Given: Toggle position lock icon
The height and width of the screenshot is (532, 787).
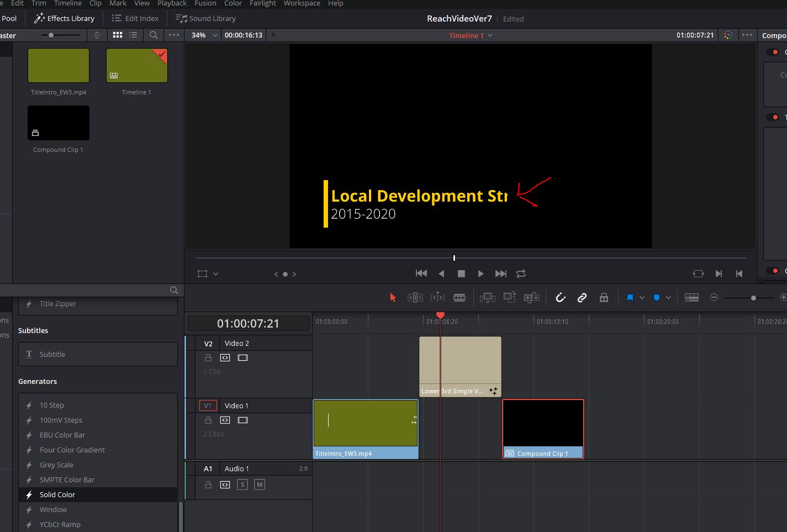Looking at the screenshot, I should tap(604, 298).
